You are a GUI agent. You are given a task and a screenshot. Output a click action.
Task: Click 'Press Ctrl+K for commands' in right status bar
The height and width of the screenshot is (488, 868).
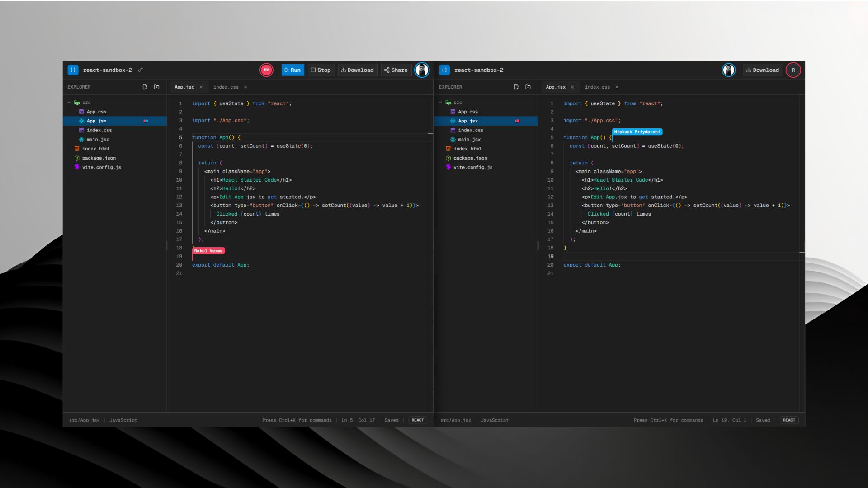click(668, 420)
